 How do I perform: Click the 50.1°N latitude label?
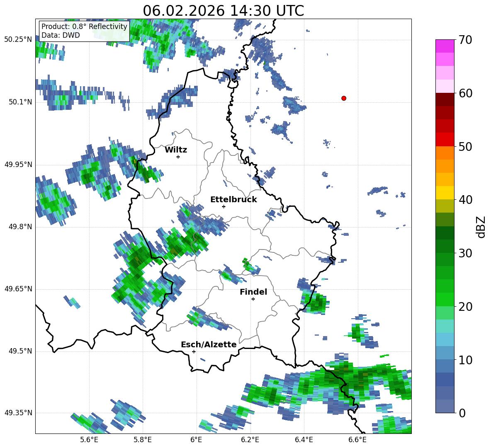(20, 102)
